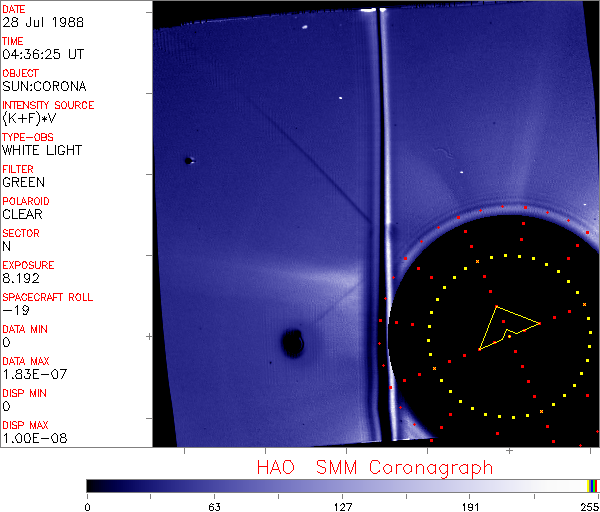Click the rainbow segment at the colorbar's right end

point(594,485)
